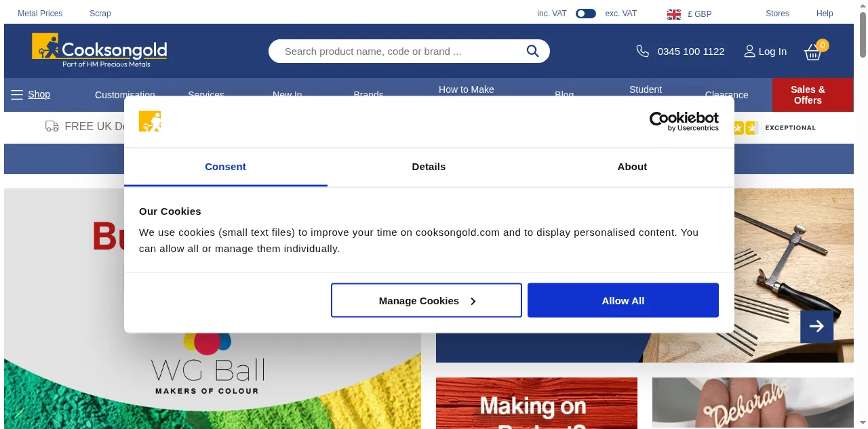Open the Student menu item
The width and height of the screenshot is (868, 429).
646,89
